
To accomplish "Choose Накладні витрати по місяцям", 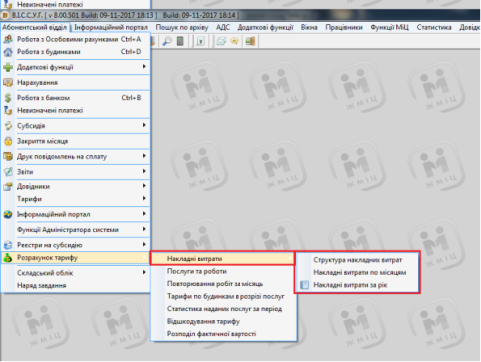I will [x=357, y=273].
